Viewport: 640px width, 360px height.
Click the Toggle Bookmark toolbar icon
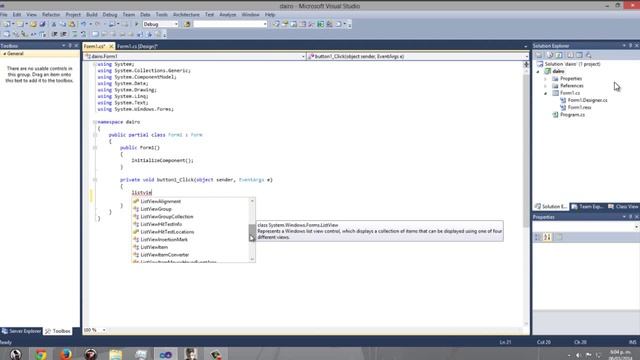[x=95, y=34]
